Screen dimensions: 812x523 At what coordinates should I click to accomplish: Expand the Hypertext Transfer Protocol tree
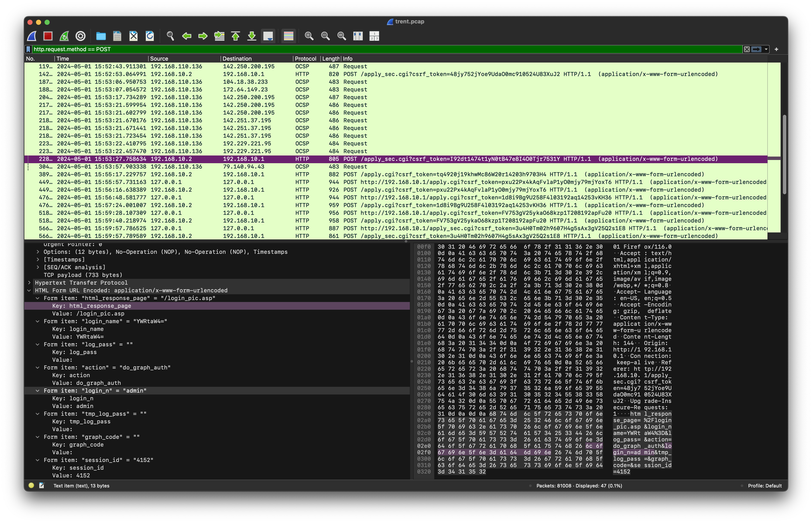pos(30,282)
